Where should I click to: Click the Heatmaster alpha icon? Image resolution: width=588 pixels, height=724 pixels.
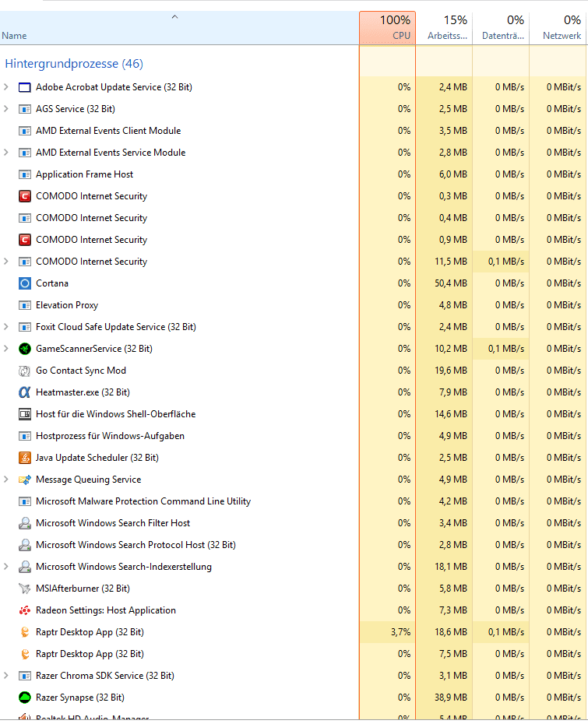point(24,392)
